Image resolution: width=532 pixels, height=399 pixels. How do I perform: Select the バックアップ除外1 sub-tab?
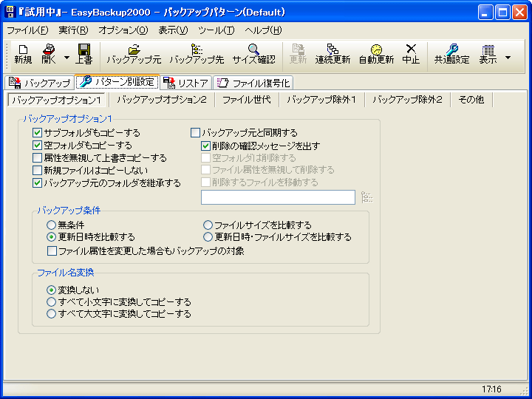tap(321, 100)
